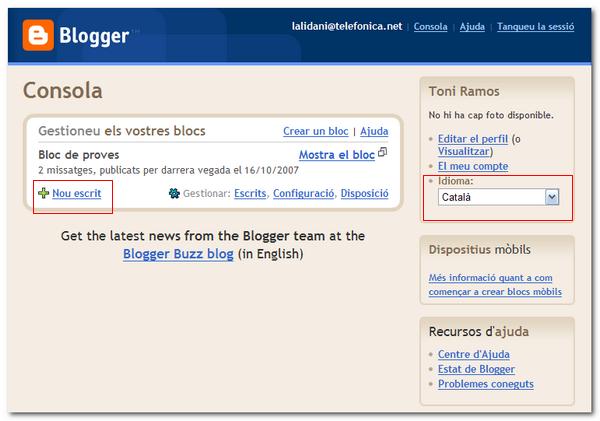600x421 pixels.
Task: Open the Escrits management link
Action: point(250,193)
